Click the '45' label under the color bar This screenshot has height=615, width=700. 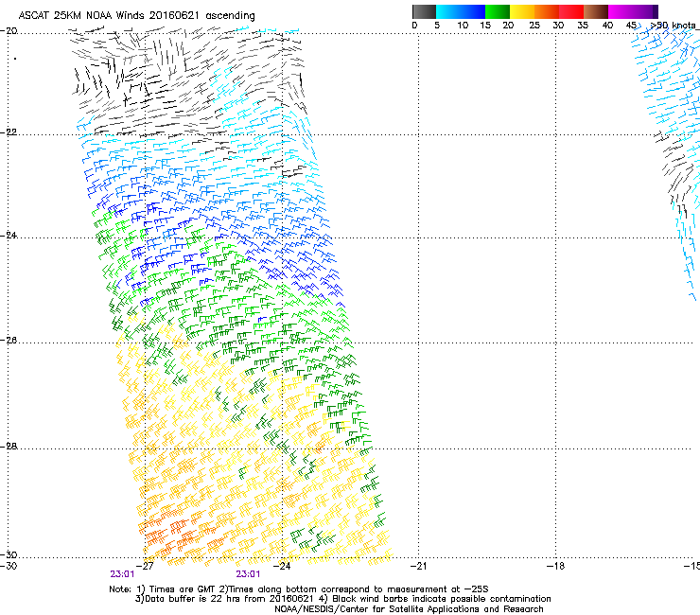coord(631,26)
